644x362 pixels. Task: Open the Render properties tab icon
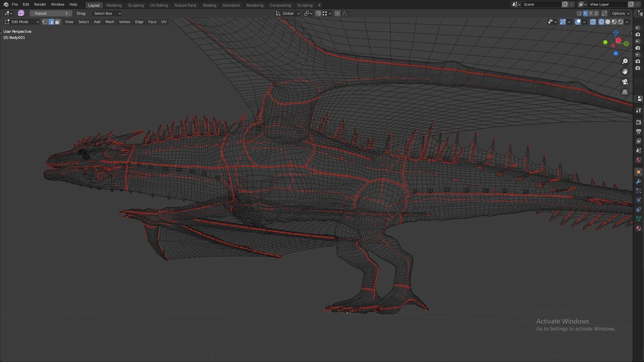639,122
